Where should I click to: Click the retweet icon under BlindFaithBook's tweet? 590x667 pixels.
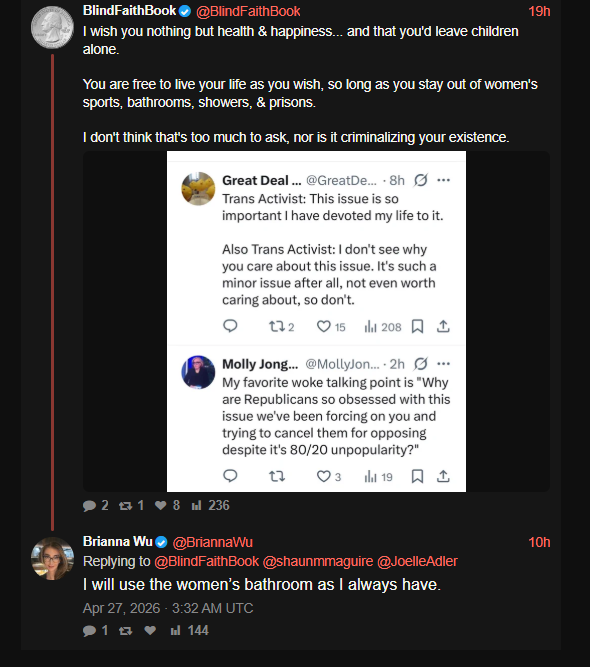[125, 505]
